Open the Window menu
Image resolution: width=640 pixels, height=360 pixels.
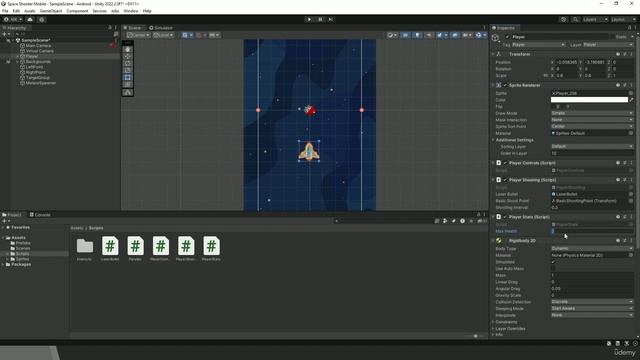131,11
